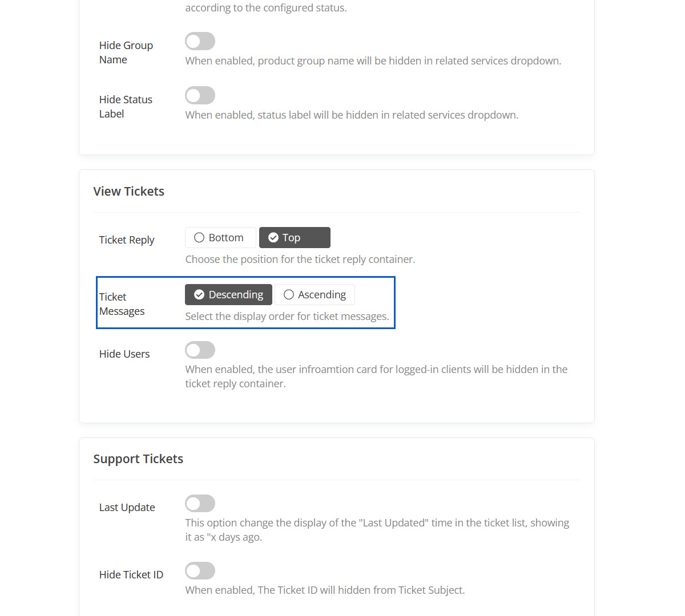Click the Last Update field label
Screen dimensions: 685x616
coord(127,508)
